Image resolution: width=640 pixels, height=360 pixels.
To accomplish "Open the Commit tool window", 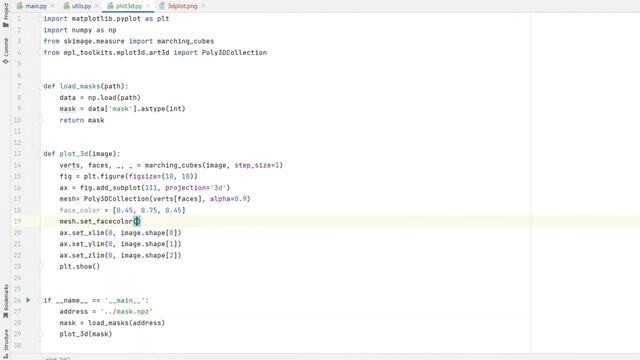I will tap(6, 51).
